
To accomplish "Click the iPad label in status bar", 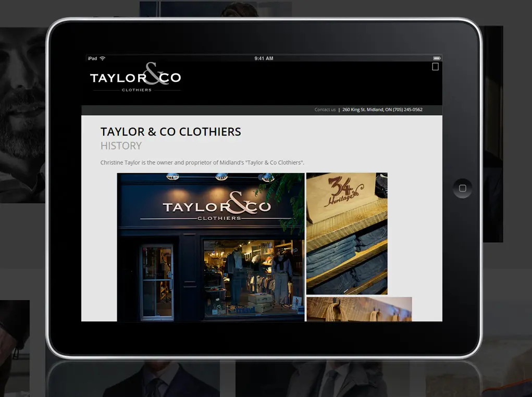I will pos(92,58).
